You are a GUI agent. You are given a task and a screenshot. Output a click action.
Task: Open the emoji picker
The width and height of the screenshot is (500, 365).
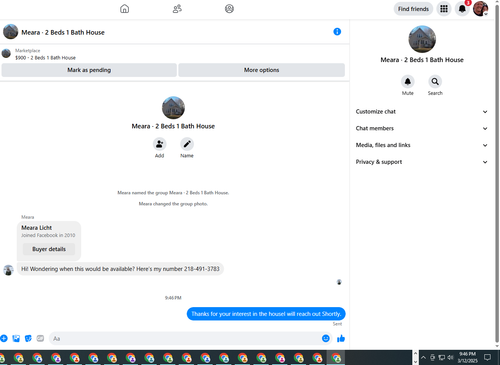pos(326,339)
